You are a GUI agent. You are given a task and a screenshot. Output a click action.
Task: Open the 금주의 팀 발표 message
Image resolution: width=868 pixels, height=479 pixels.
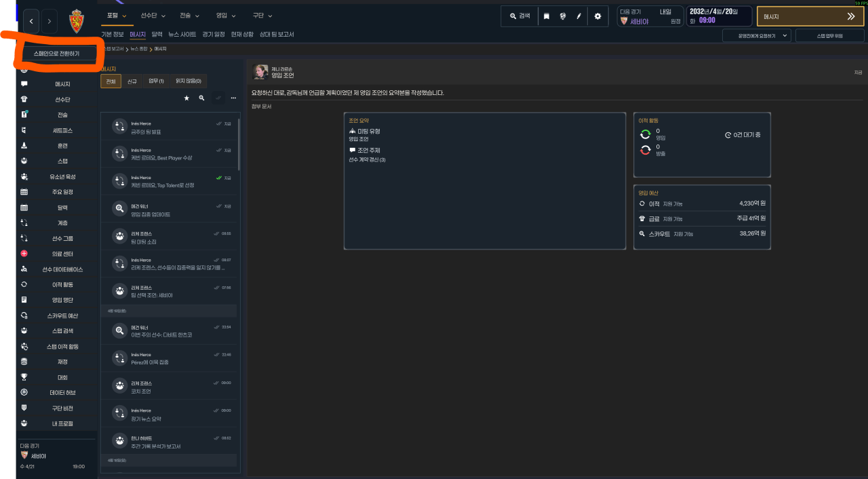click(169, 127)
